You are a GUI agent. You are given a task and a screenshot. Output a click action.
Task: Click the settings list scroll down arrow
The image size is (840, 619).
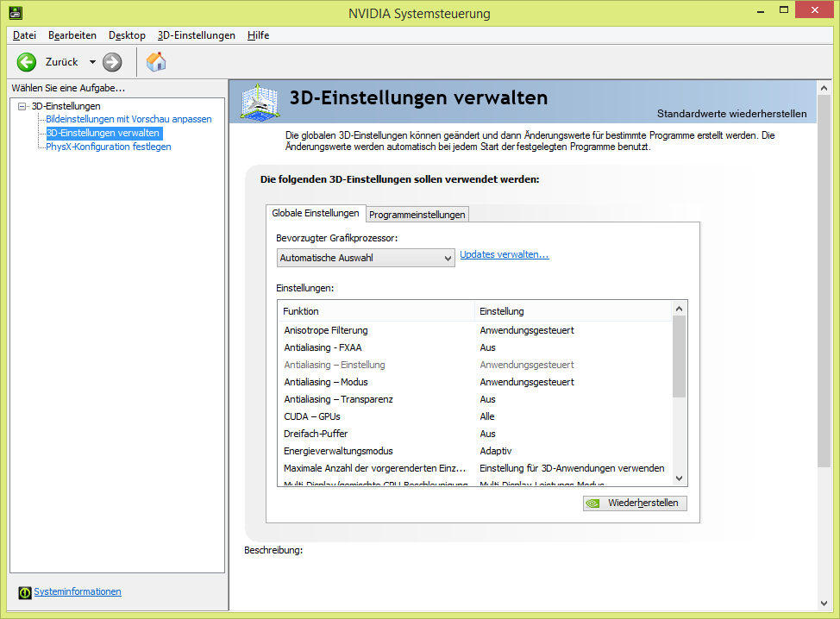pyautogui.click(x=679, y=478)
